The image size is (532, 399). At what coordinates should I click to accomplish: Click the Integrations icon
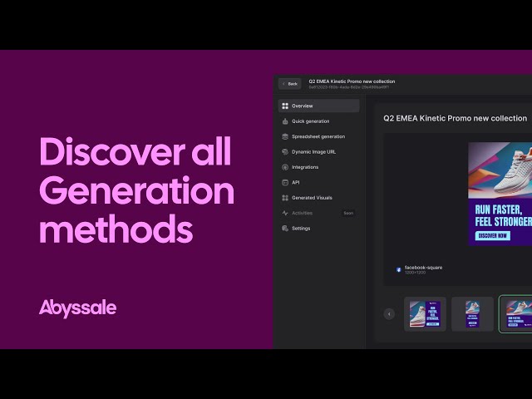pos(285,167)
